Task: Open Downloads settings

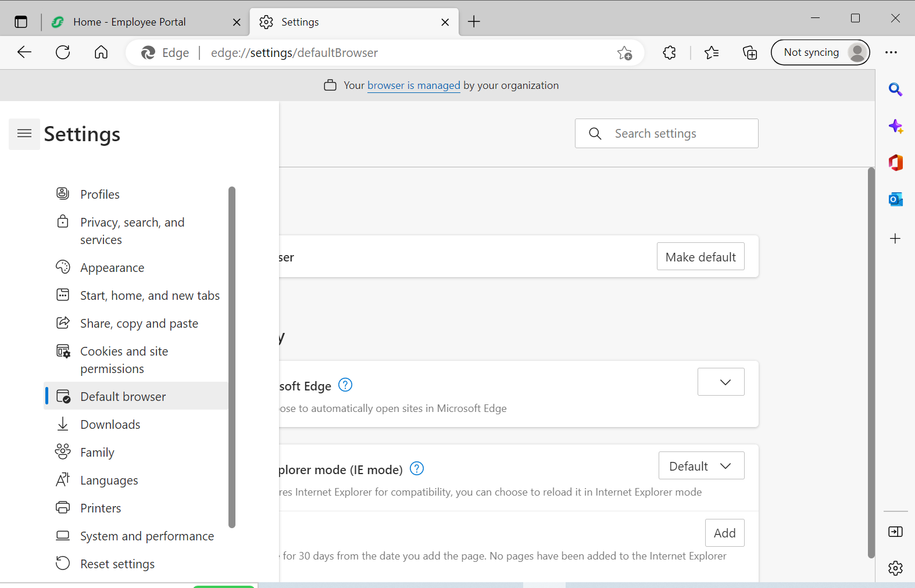Action: pyautogui.click(x=136, y=424)
